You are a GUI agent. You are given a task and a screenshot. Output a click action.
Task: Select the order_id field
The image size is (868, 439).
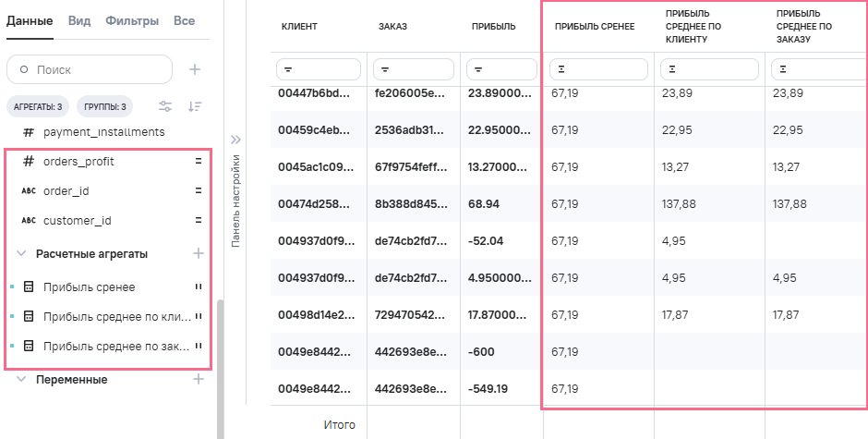(x=66, y=191)
